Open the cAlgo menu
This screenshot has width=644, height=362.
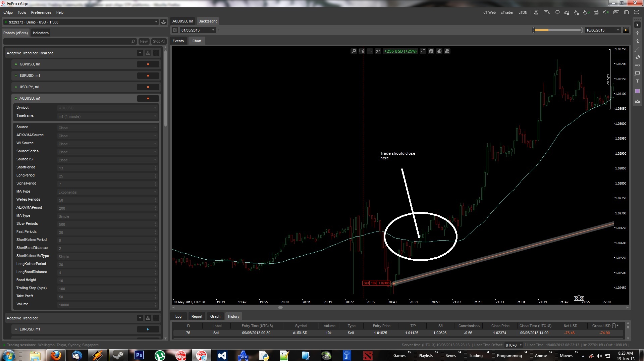[8, 12]
